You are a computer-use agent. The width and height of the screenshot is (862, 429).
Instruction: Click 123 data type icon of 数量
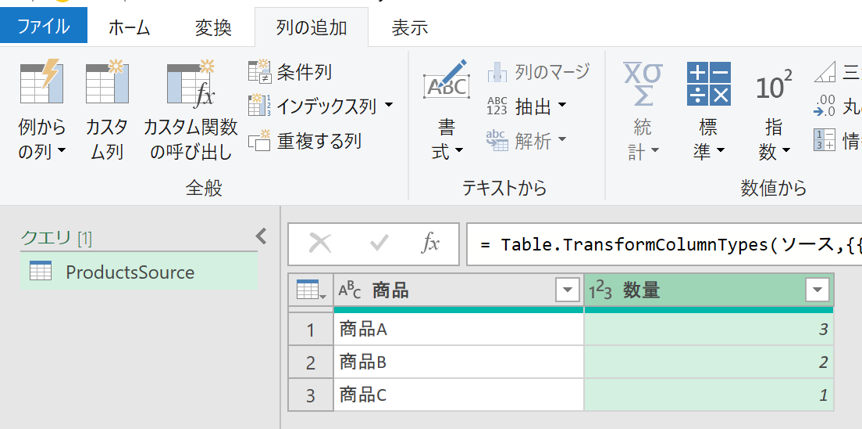(600, 290)
